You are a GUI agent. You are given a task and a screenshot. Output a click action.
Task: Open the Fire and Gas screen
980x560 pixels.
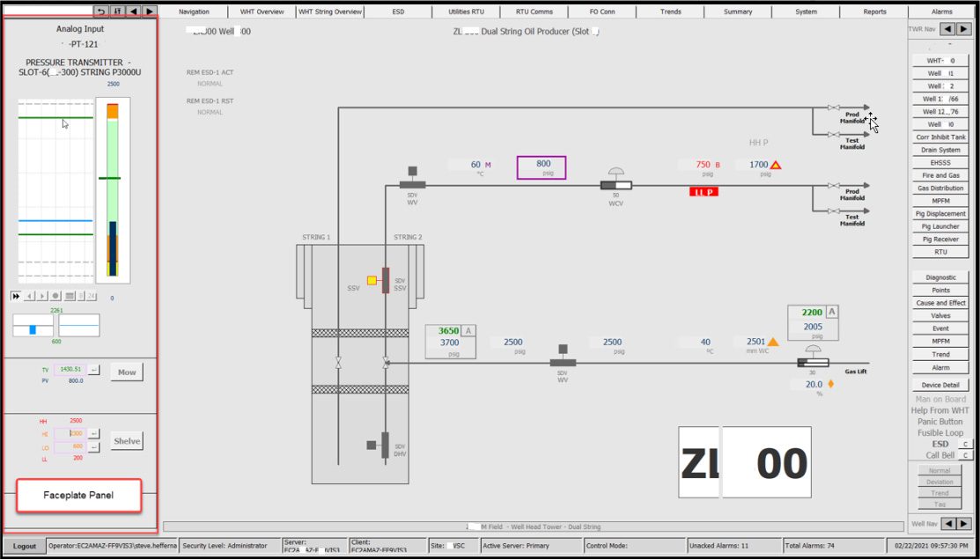(x=940, y=175)
